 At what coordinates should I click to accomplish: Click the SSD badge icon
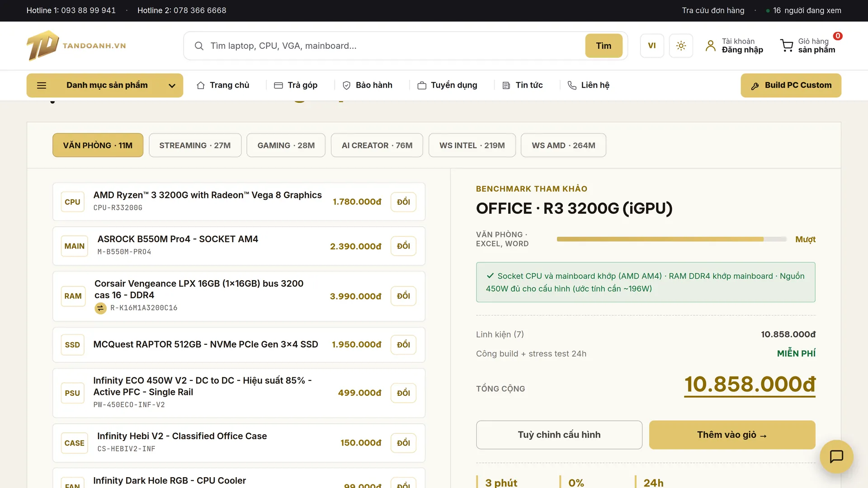(x=72, y=345)
